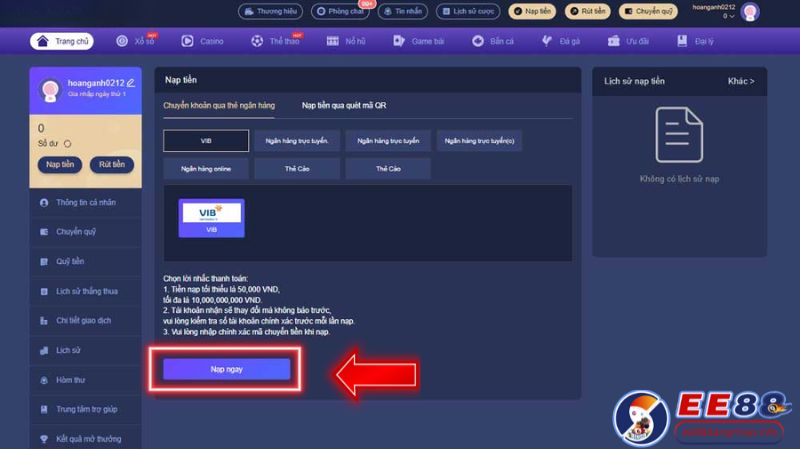Switch to Nạp tiền qua quét mã QR tab
The width and height of the screenshot is (800, 450).
point(344,105)
